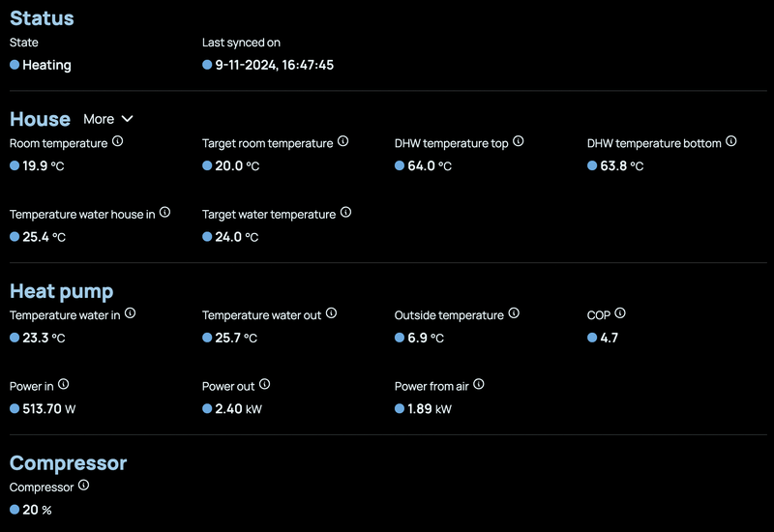Open Power from air info icon

coord(478,385)
